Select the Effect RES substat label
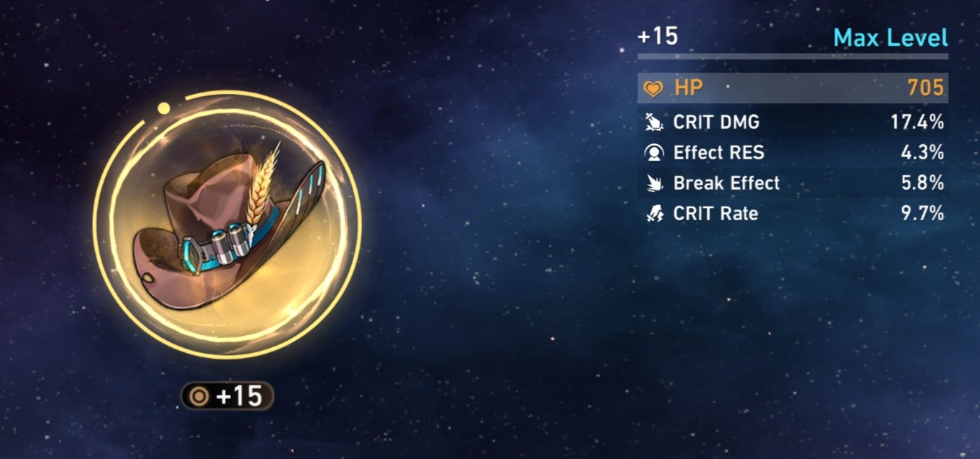 click(718, 153)
